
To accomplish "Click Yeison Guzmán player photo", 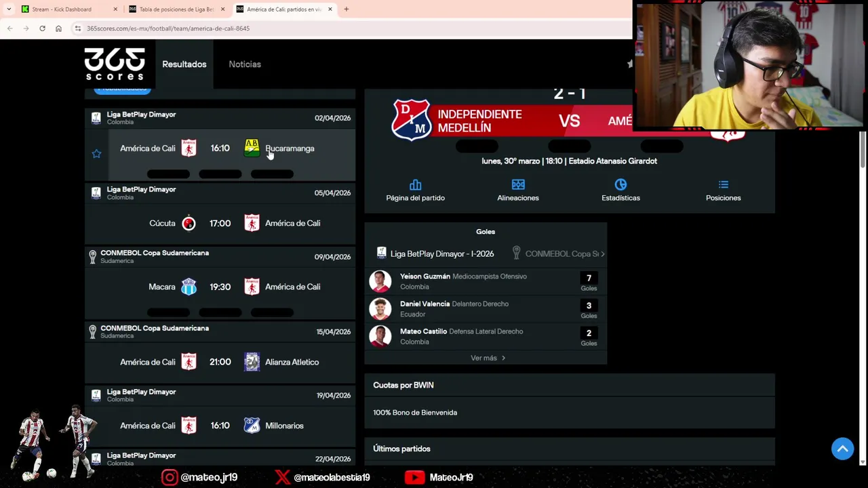I will coord(380,281).
